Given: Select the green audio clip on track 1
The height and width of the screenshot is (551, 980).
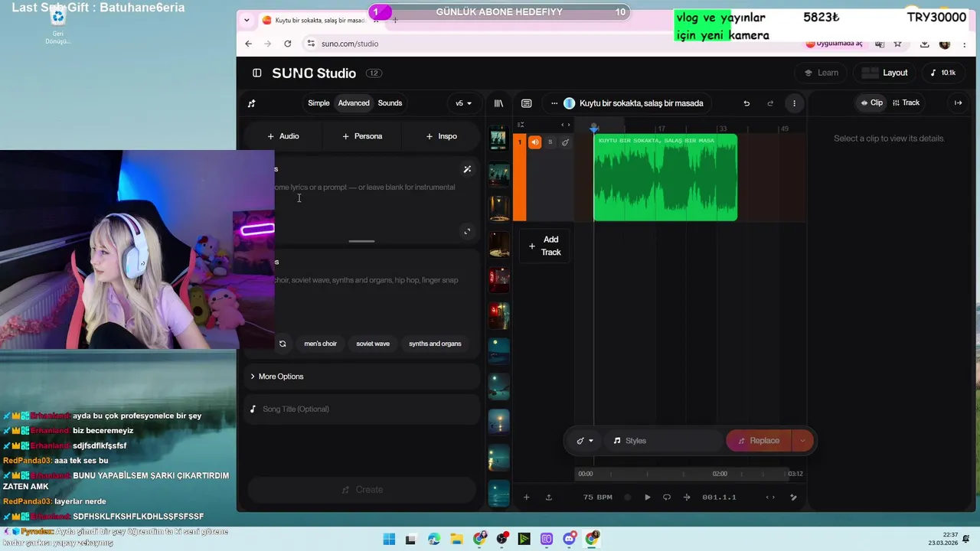Looking at the screenshot, I should 665,178.
